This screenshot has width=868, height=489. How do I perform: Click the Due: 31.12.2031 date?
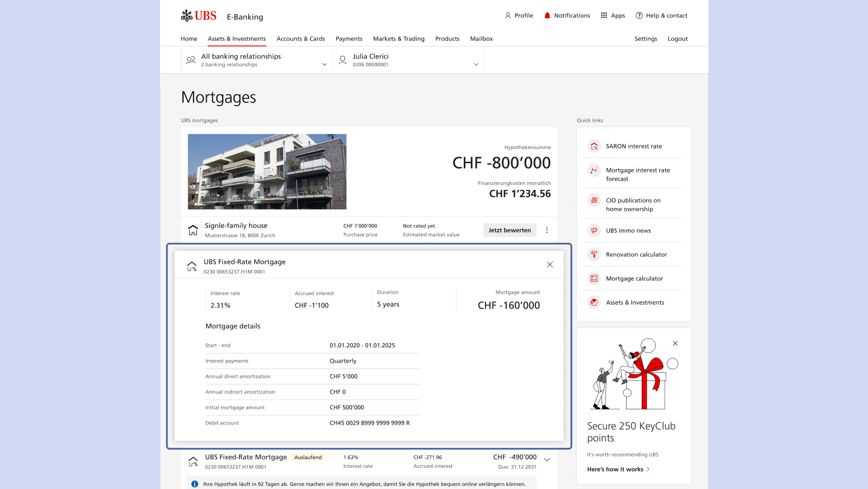coord(517,467)
